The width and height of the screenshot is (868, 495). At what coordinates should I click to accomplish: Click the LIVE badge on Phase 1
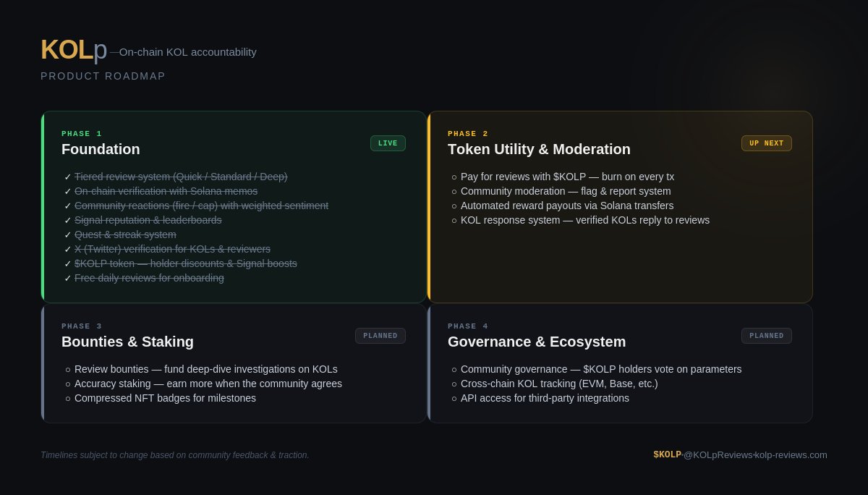tap(388, 143)
